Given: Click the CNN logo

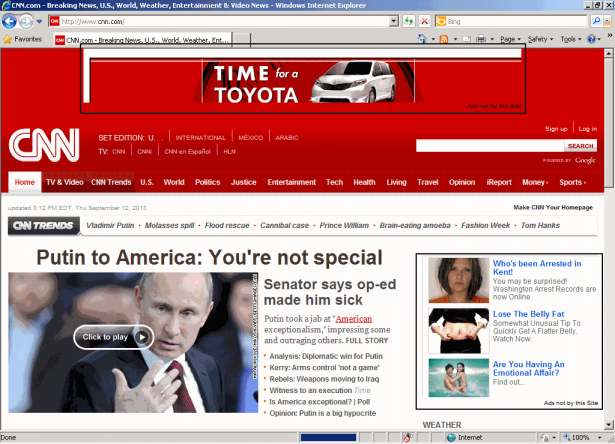Looking at the screenshot, I should click(x=44, y=145).
